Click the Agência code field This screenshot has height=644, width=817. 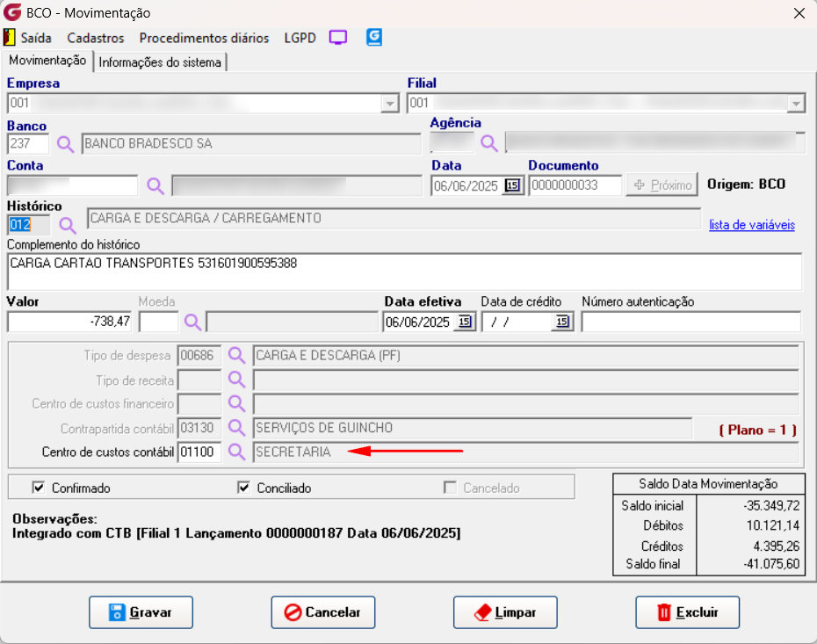452,142
